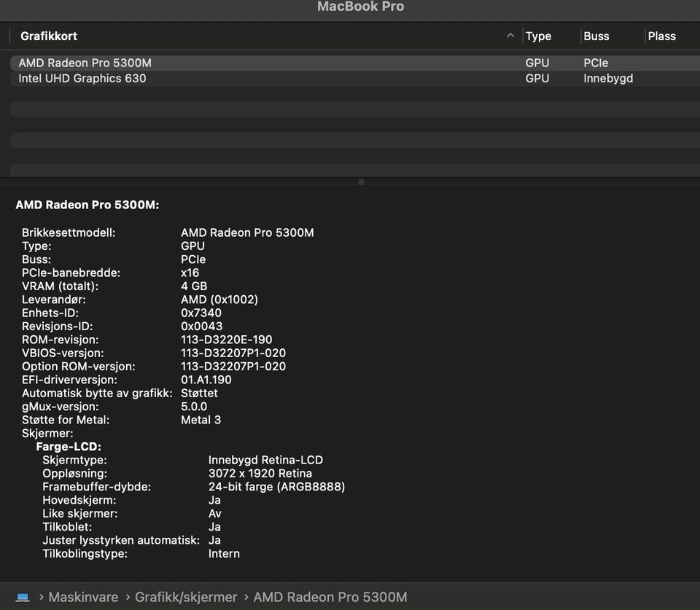Click the MacBook Pro window title
700x610 pixels.
point(360,7)
